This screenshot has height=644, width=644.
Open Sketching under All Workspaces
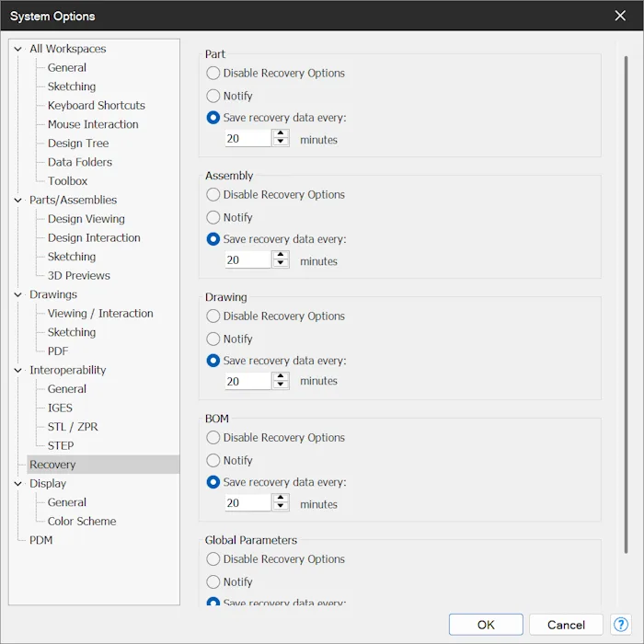pyautogui.click(x=72, y=86)
